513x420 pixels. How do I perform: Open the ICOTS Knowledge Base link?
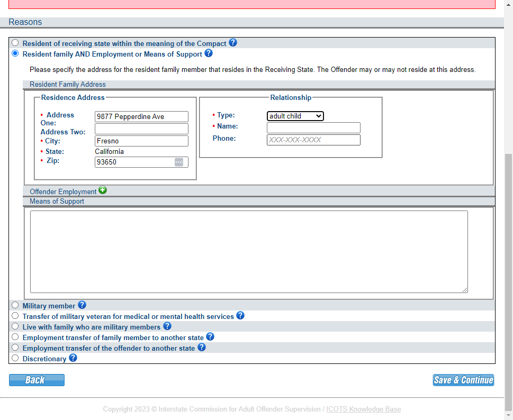click(x=364, y=409)
